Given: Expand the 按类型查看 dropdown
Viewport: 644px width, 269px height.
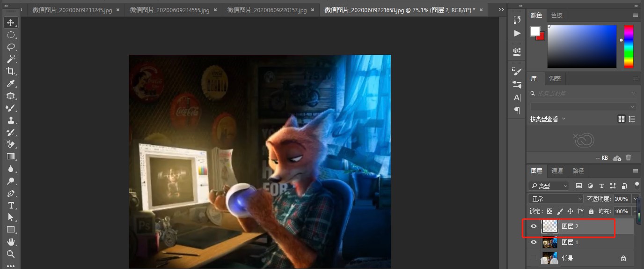Looking at the screenshot, I should pos(548,119).
